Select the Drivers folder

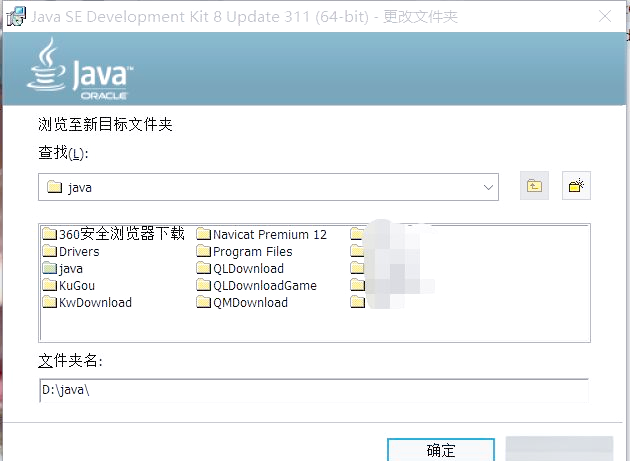(71, 252)
